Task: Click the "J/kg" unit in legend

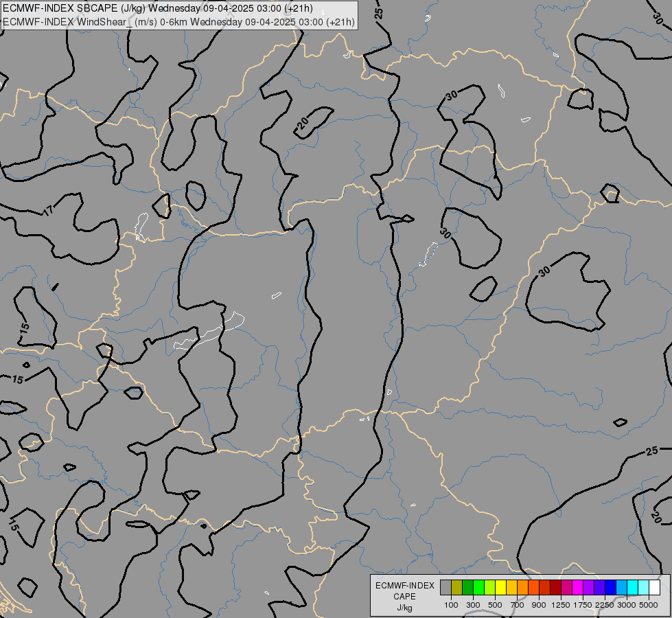Action: pos(404,608)
